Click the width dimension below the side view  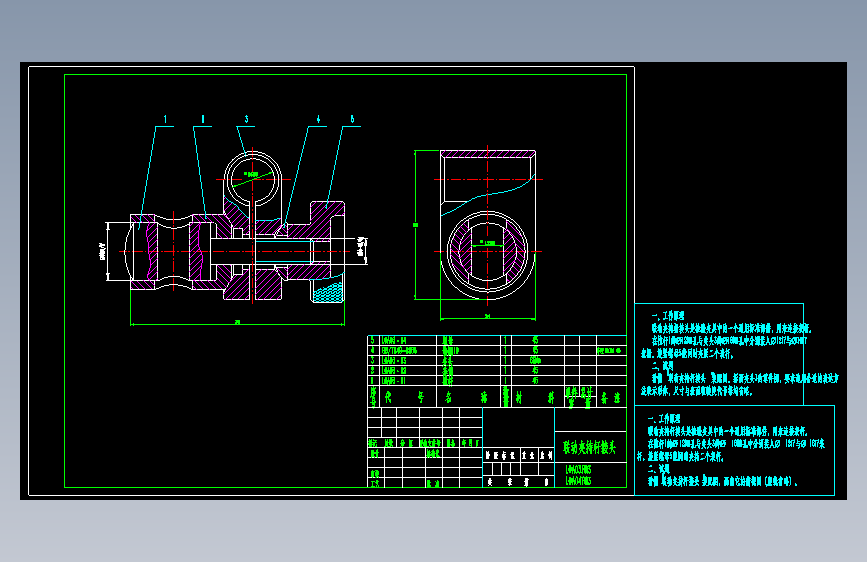pos(488,317)
